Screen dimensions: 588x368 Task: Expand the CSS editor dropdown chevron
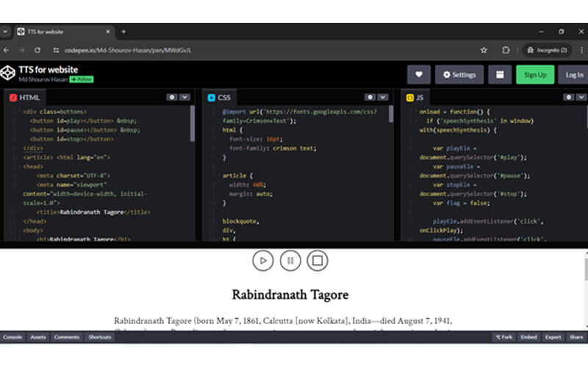pos(383,97)
